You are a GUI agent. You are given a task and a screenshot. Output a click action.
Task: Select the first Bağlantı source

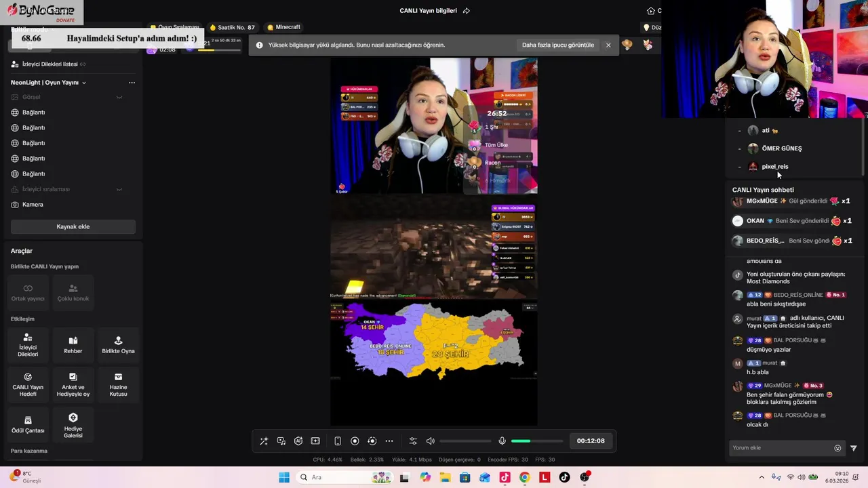[73, 113]
